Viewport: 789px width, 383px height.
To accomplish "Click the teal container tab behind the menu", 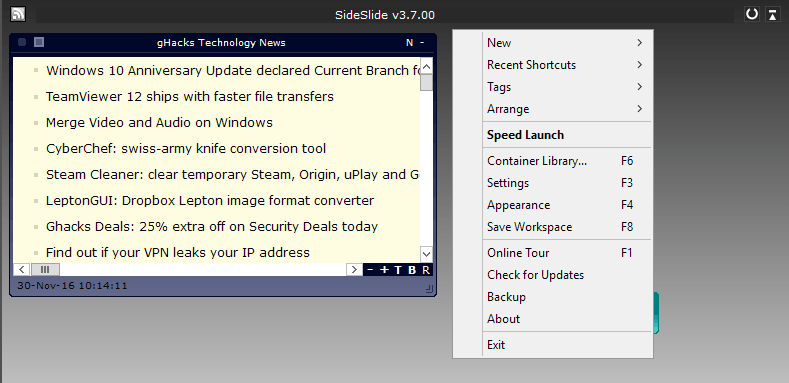I will click(656, 313).
